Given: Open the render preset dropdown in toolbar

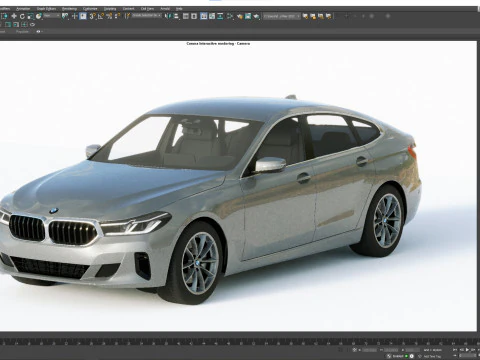Looking at the screenshot, I should point(282,16).
